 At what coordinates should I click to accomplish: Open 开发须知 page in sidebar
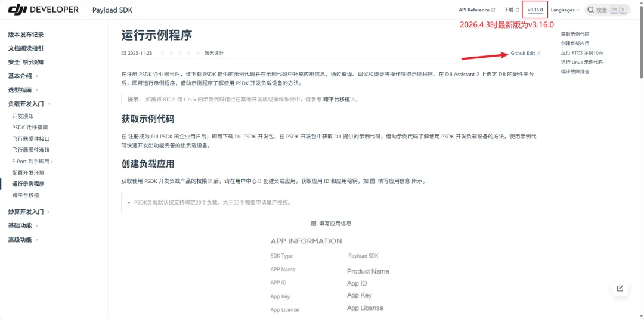23,116
